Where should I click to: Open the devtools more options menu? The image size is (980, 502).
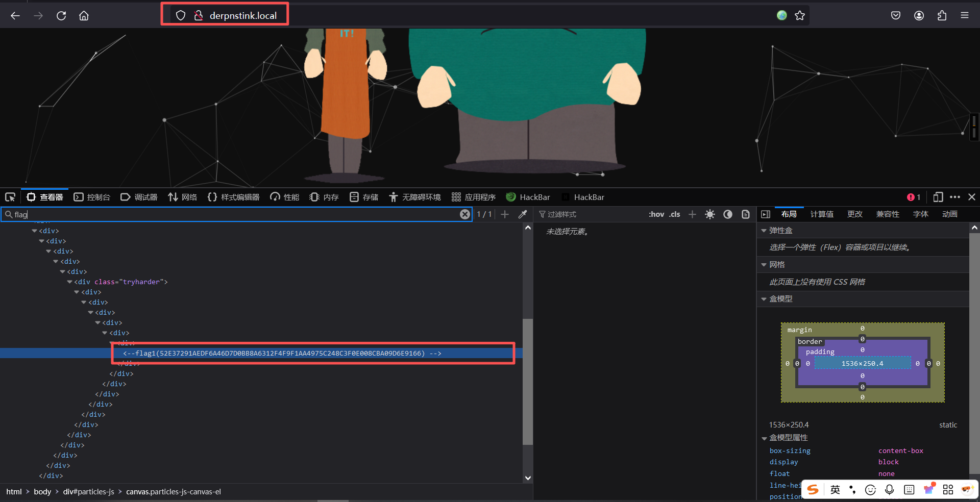955,197
